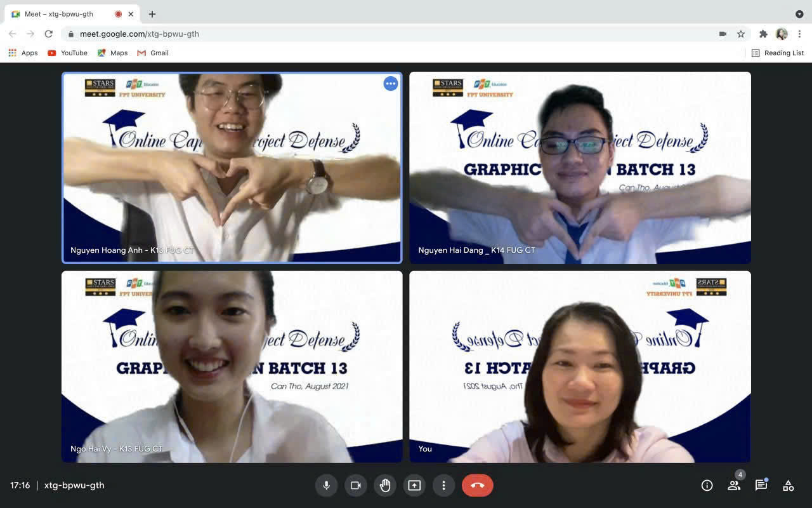Open options for Nguyen Hoang Anh's tile
812x508 pixels.
391,83
